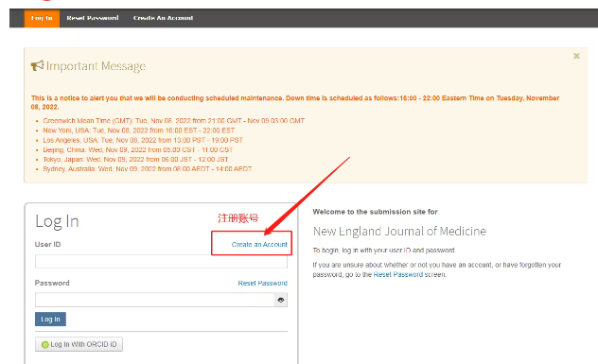Click the Log In panel heading
Image resolution: width=598 pixels, height=364 pixels.
point(57,221)
